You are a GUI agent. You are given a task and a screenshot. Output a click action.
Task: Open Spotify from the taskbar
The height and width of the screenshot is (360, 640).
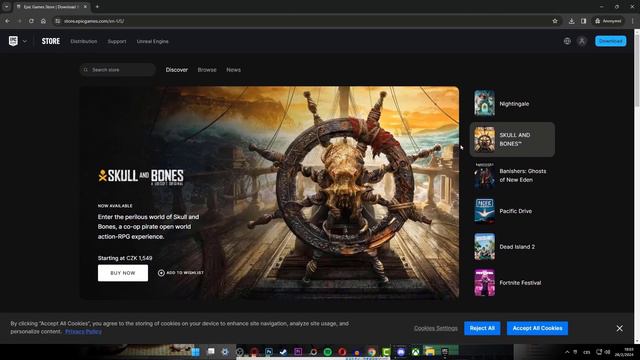[328, 351]
